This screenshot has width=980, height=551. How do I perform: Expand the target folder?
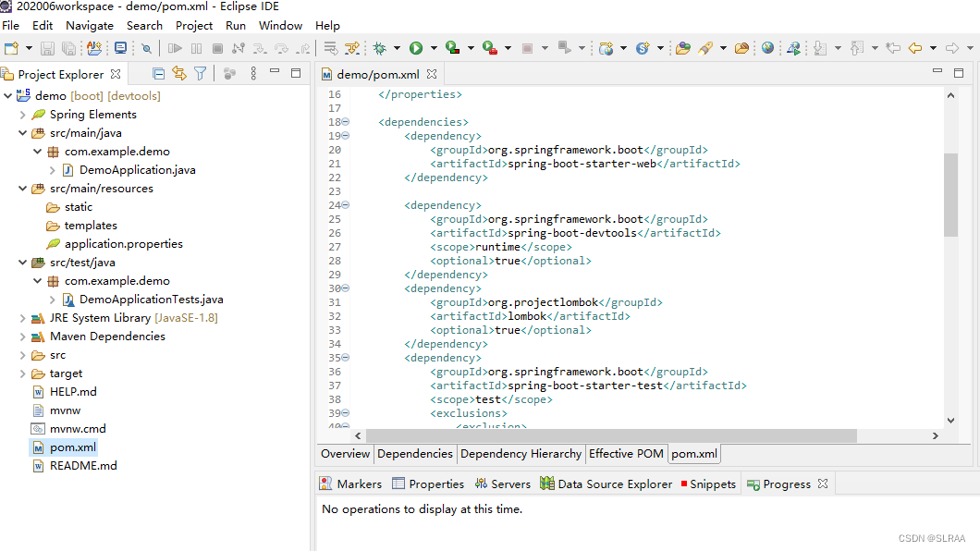point(22,373)
